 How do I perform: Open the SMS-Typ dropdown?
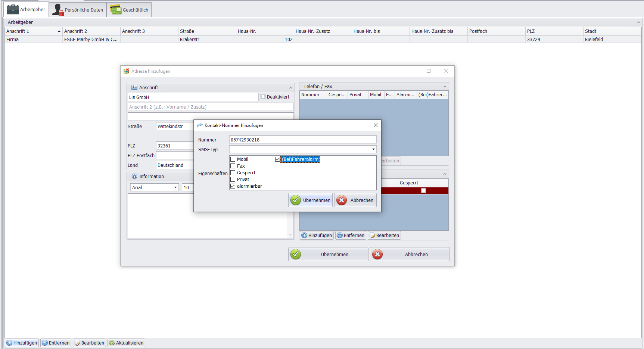(373, 149)
